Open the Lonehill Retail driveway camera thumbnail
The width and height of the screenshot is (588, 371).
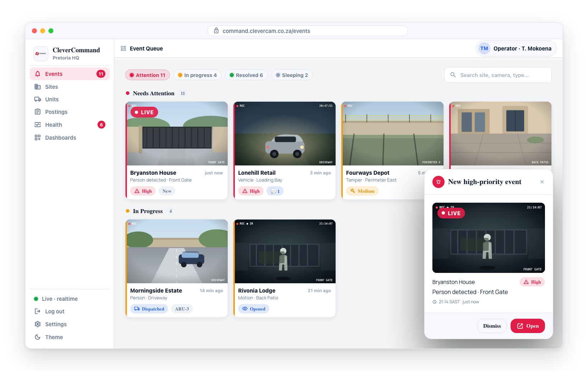(285, 134)
